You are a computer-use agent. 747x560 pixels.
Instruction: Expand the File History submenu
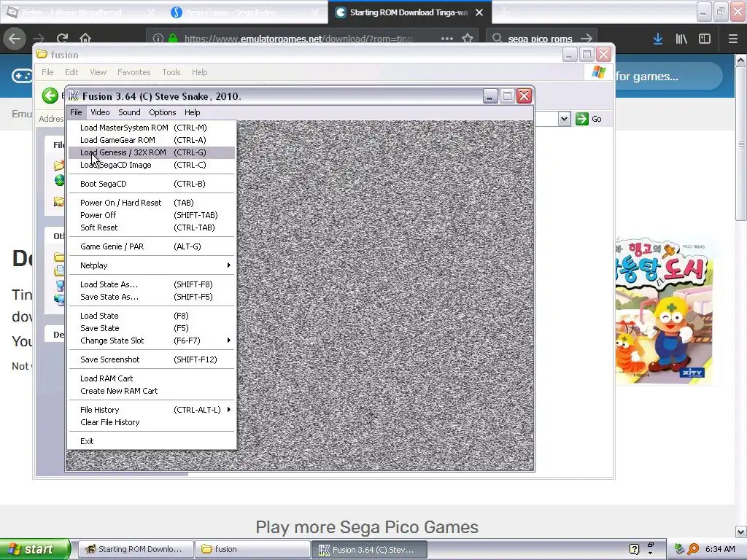[x=152, y=410]
